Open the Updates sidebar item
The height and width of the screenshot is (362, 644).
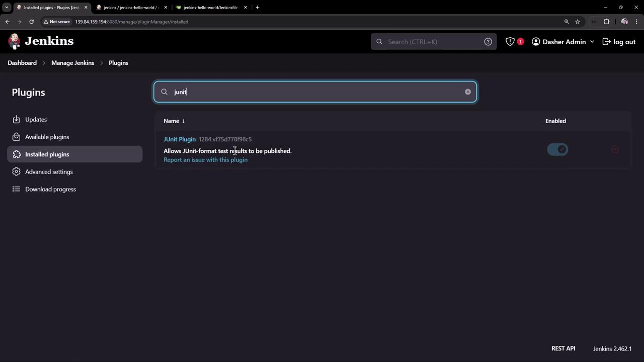pyautogui.click(x=75, y=119)
